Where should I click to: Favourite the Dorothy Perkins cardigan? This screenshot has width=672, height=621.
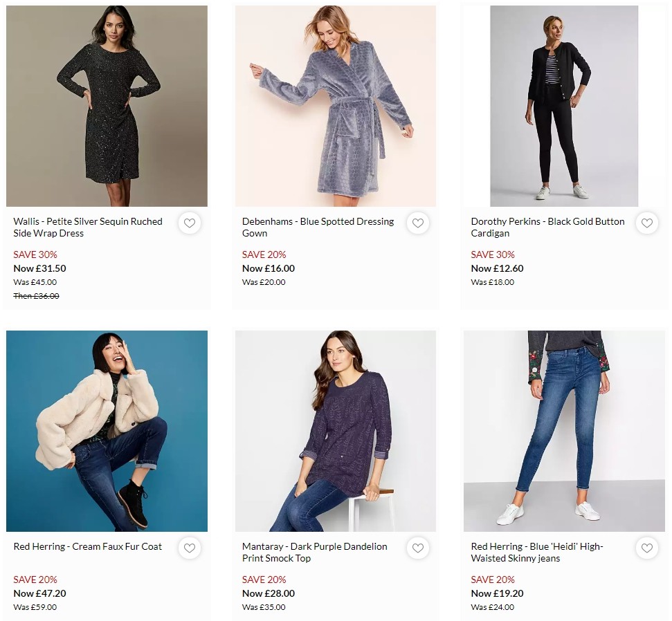click(647, 223)
